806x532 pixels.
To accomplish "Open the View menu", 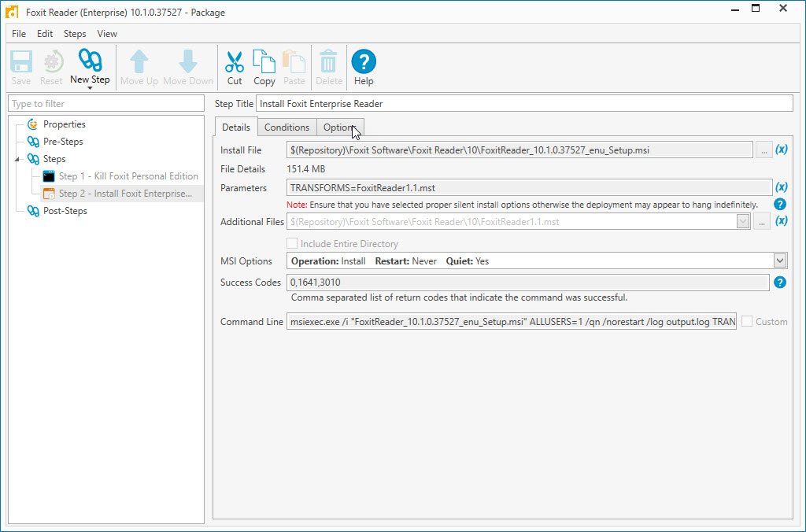I will point(107,33).
